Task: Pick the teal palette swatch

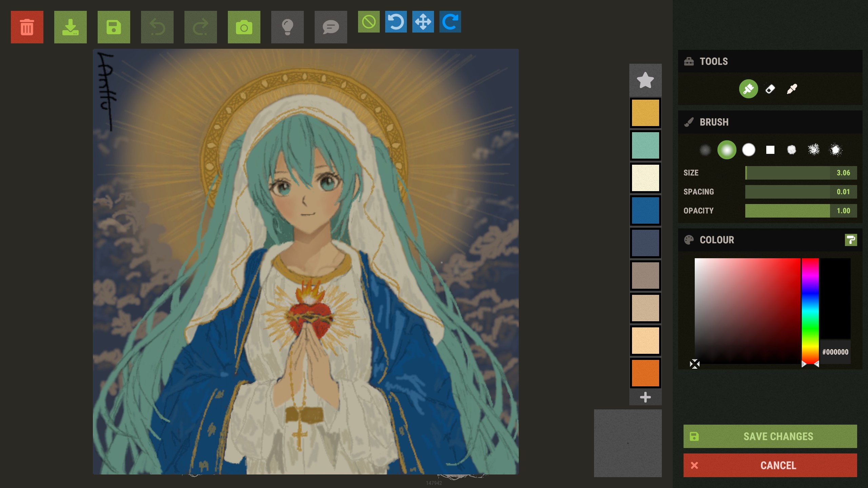Action: [x=645, y=145]
